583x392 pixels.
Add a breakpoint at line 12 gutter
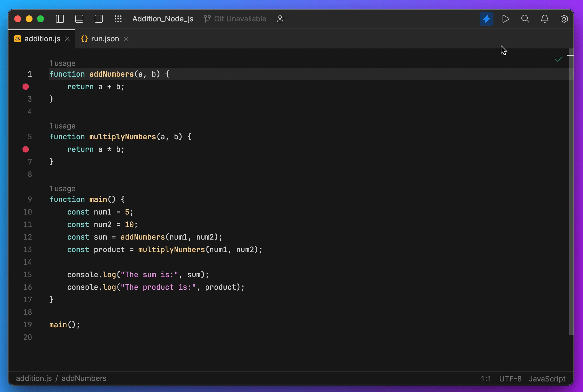tap(27, 237)
